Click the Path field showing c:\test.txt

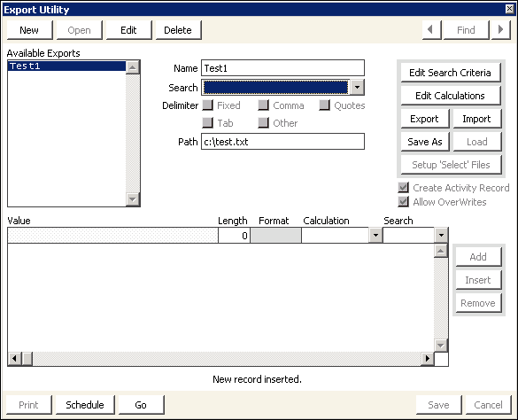coord(282,142)
